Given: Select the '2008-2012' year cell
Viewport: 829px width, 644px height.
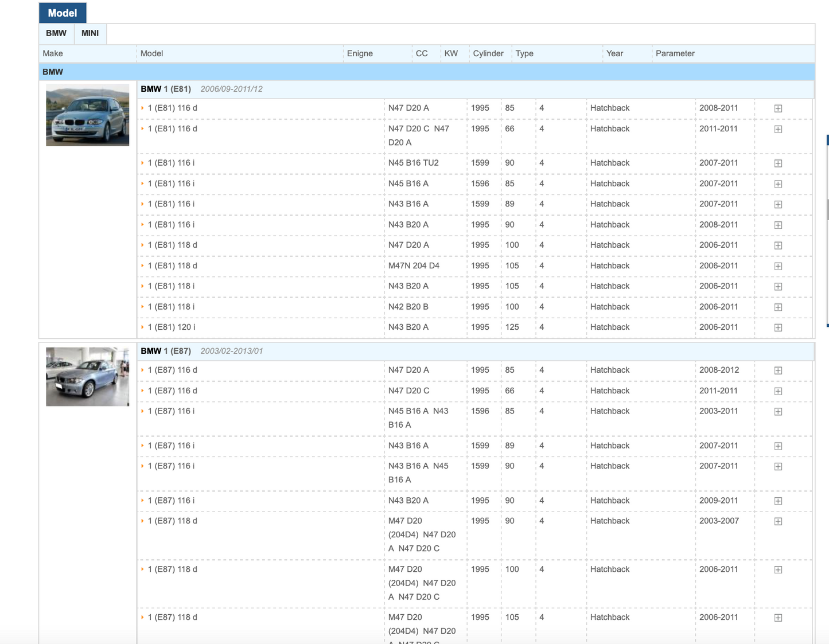Looking at the screenshot, I should click(x=719, y=370).
